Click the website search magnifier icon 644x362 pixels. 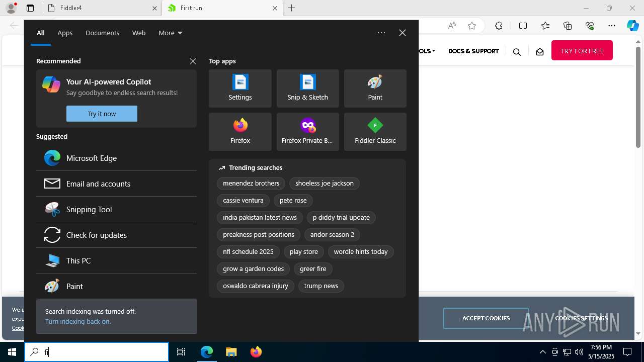click(x=517, y=52)
